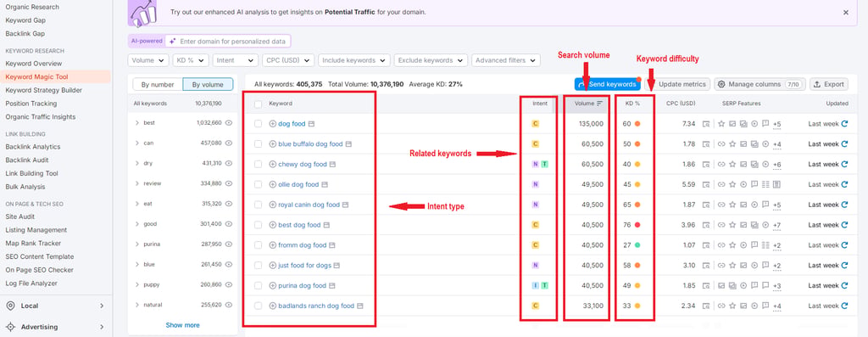Tick the select-all checkbox in Keyword header
Image resolution: width=868 pixels, height=337 pixels.
[x=258, y=104]
